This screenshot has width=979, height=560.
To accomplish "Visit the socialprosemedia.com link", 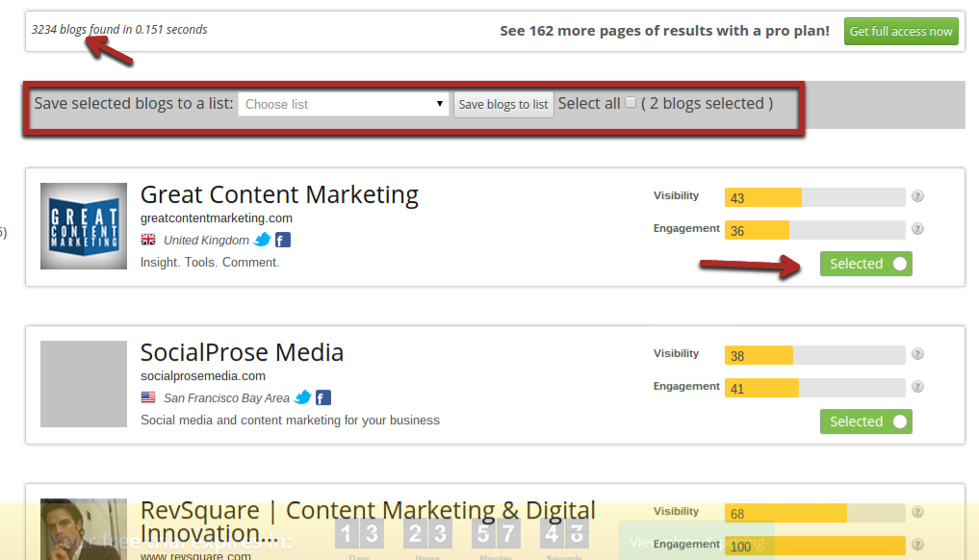I will [203, 376].
